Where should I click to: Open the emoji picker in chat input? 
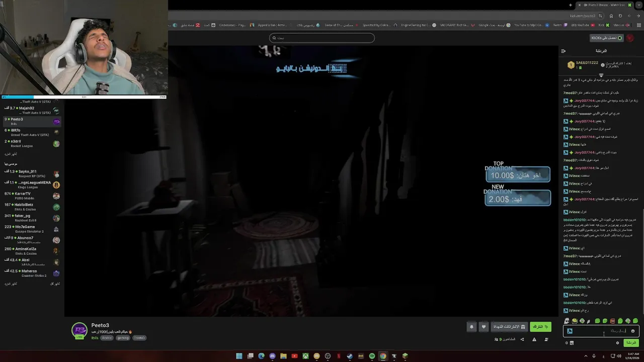click(x=633, y=331)
